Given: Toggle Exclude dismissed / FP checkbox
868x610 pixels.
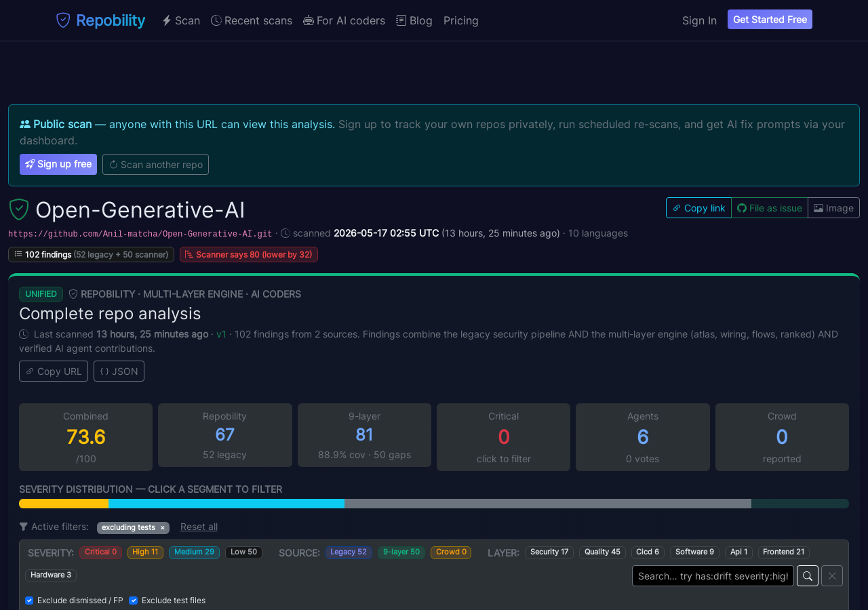Looking at the screenshot, I should [29, 601].
